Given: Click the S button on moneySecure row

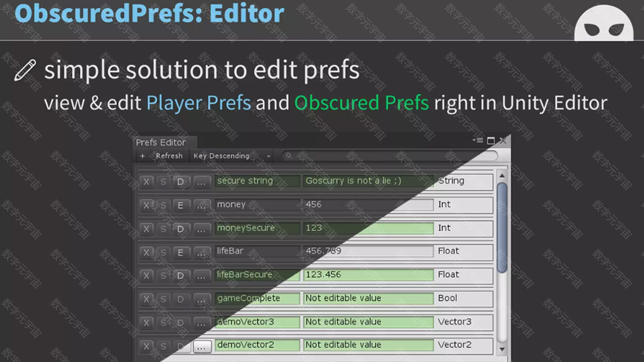Looking at the screenshot, I should pyautogui.click(x=163, y=229).
